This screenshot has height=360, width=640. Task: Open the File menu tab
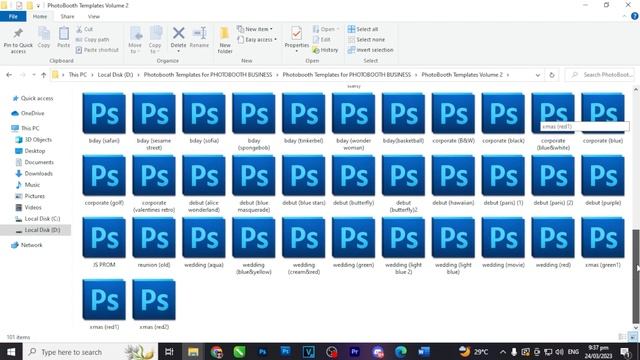(x=13, y=16)
